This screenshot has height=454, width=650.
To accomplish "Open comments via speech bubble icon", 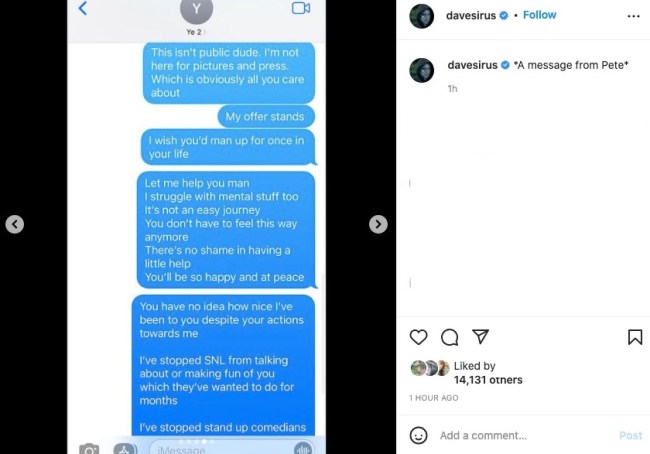I will click(x=449, y=337).
